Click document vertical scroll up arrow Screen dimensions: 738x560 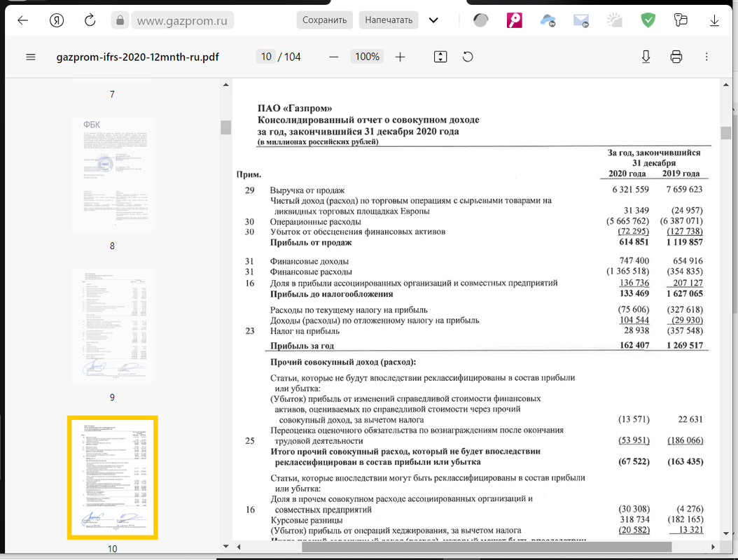[726, 85]
